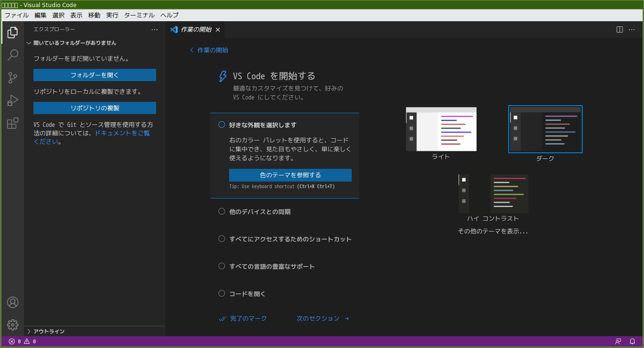Open the 選択 menu
The width and height of the screenshot is (644, 348).
[58, 15]
